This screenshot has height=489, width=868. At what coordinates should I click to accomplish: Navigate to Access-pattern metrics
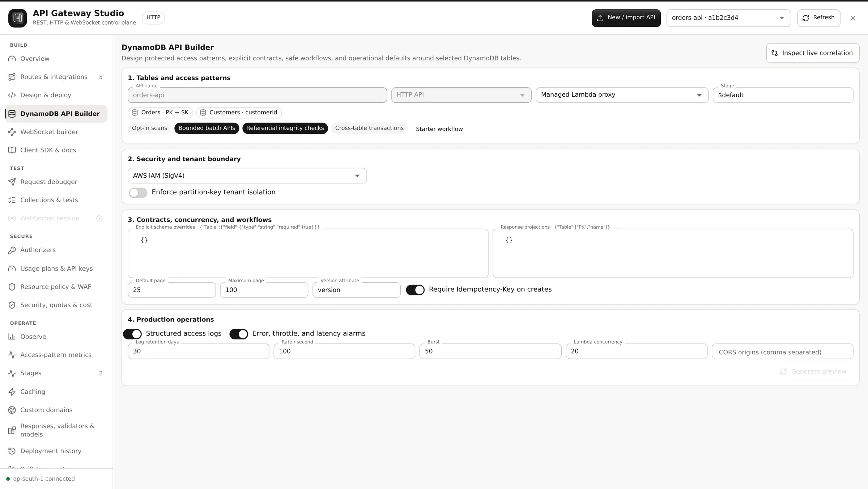click(56, 355)
